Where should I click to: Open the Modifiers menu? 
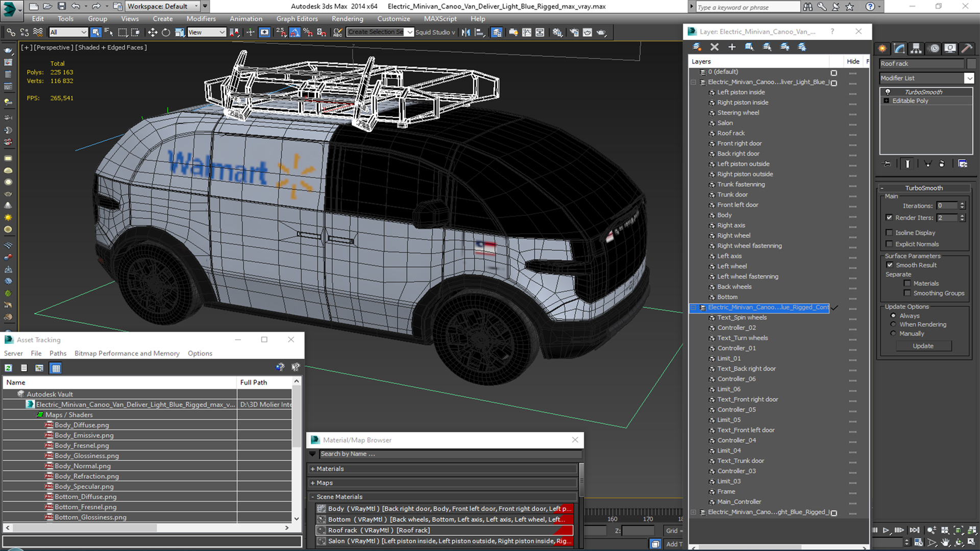[x=201, y=19]
